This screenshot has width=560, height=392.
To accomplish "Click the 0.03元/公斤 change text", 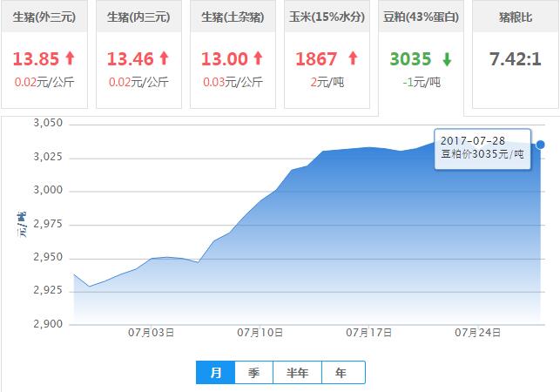I will (233, 82).
